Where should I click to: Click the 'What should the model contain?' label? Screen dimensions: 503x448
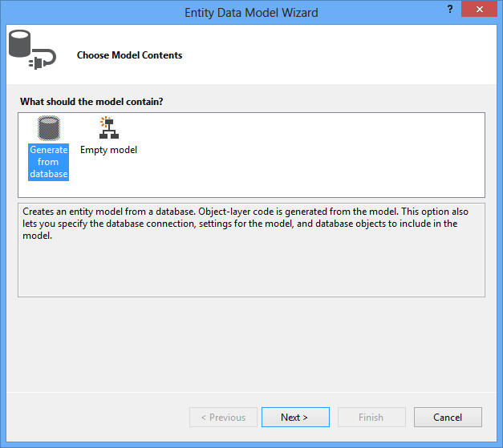pos(91,102)
